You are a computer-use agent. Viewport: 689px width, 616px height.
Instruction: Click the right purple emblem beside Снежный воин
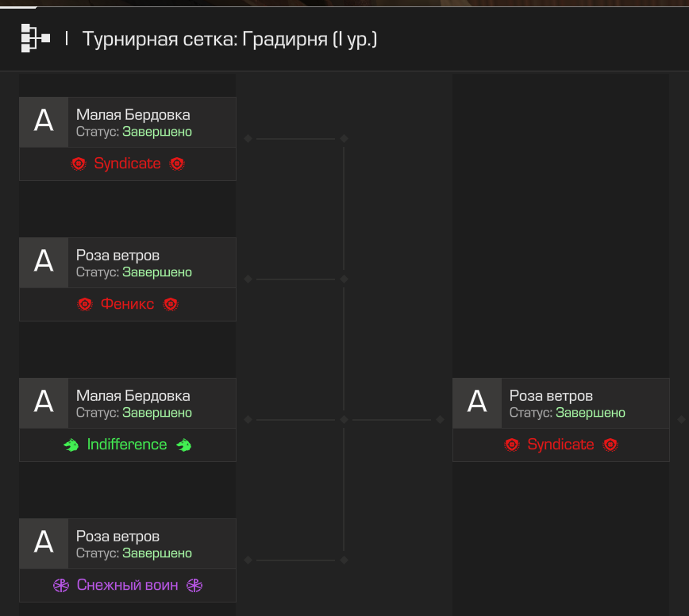[194, 586]
